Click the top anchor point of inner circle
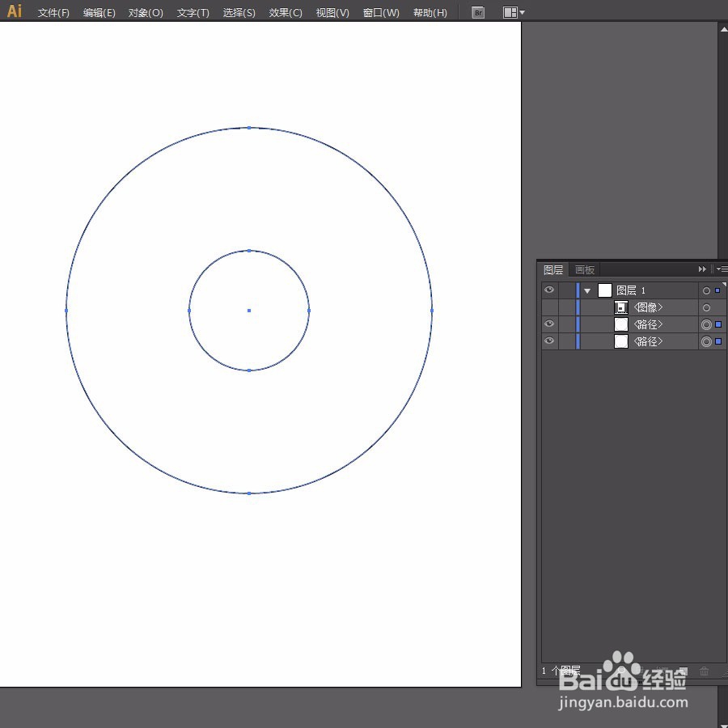 pos(249,251)
